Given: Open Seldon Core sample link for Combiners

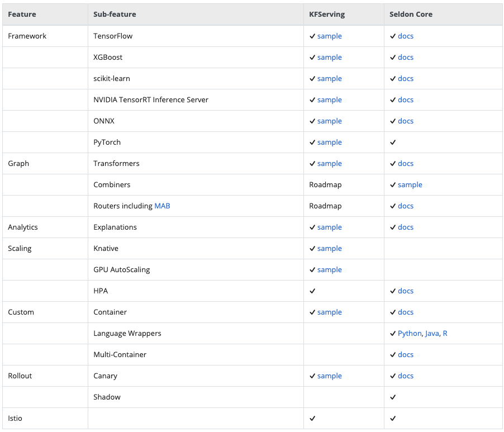Looking at the screenshot, I should (x=410, y=184).
